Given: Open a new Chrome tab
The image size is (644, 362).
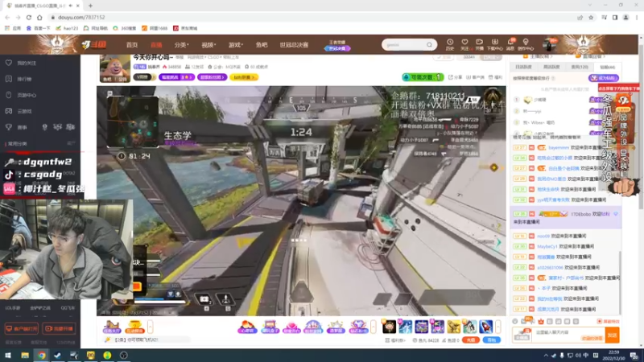Looking at the screenshot, I should point(90,6).
